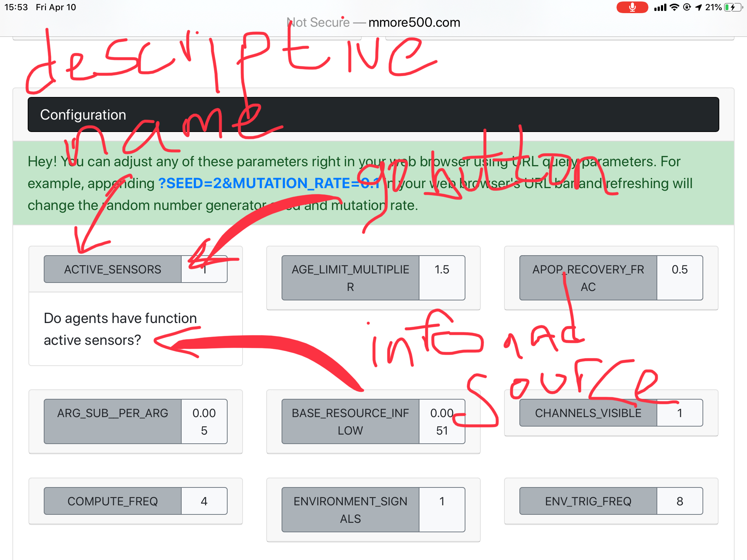Click the CHANNELS_VISIBLE parameter button
747x560 pixels.
coord(588,413)
